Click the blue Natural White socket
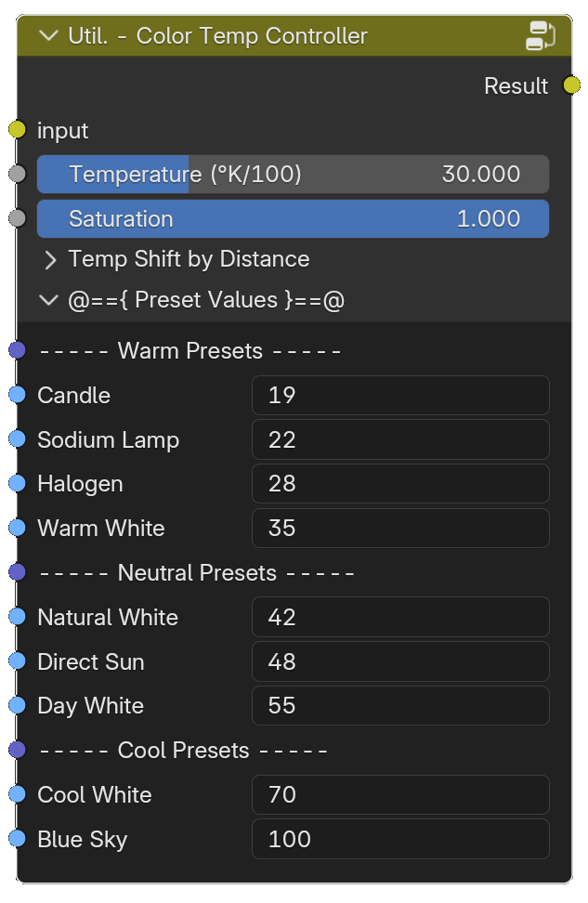 tap(18, 616)
